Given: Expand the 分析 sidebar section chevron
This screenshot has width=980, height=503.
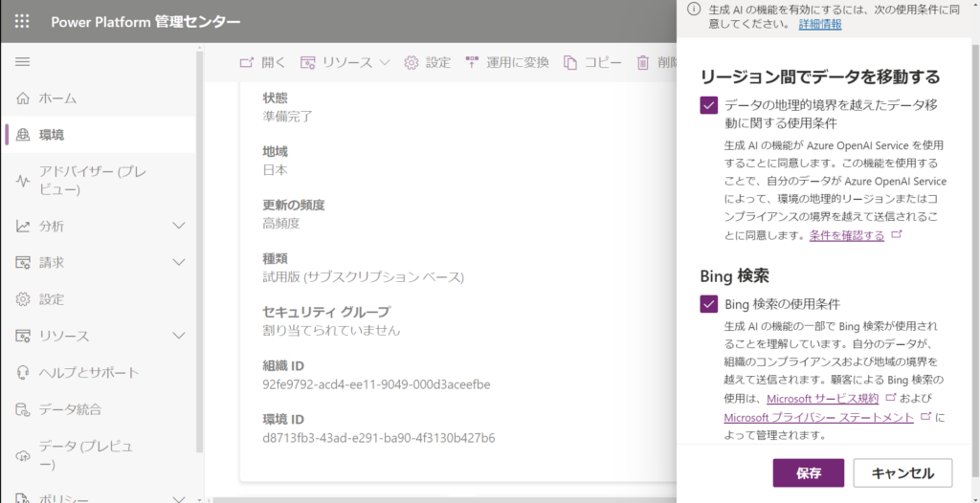Looking at the screenshot, I should click(179, 226).
